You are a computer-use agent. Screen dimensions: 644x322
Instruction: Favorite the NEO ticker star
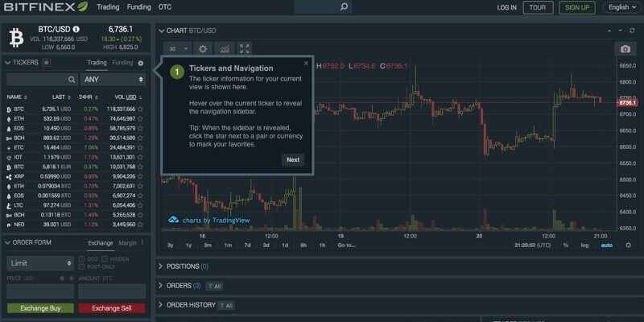(x=140, y=225)
